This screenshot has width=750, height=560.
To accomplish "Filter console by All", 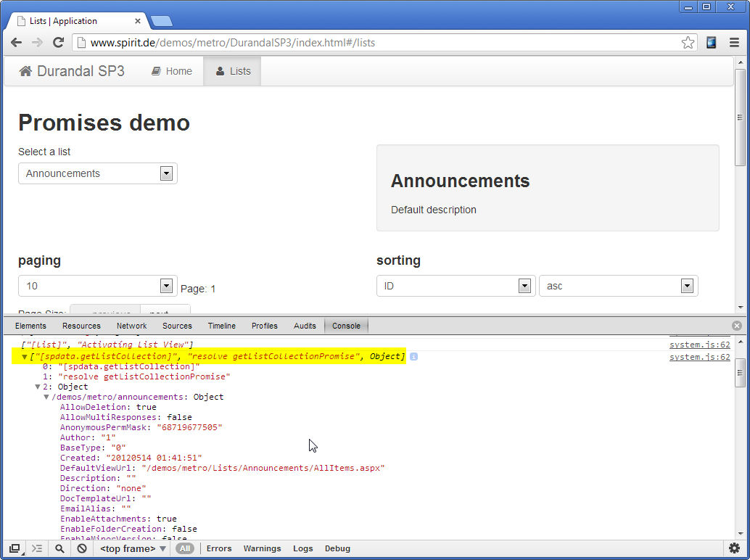I will tap(185, 548).
